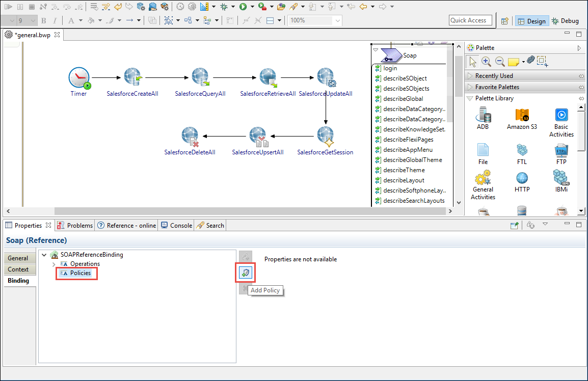588x381 pixels.
Task: Expand the Favorite Palettes drawer
Action: 470,87
